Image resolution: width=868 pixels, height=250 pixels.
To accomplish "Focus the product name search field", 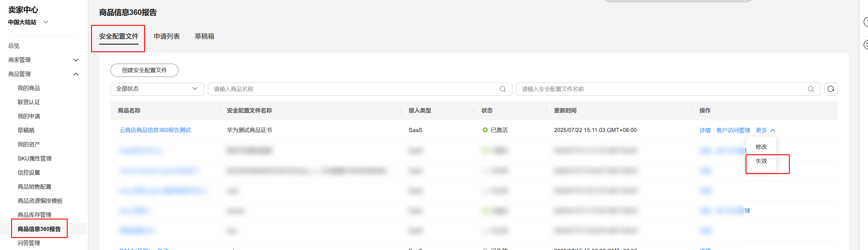I will (359, 89).
